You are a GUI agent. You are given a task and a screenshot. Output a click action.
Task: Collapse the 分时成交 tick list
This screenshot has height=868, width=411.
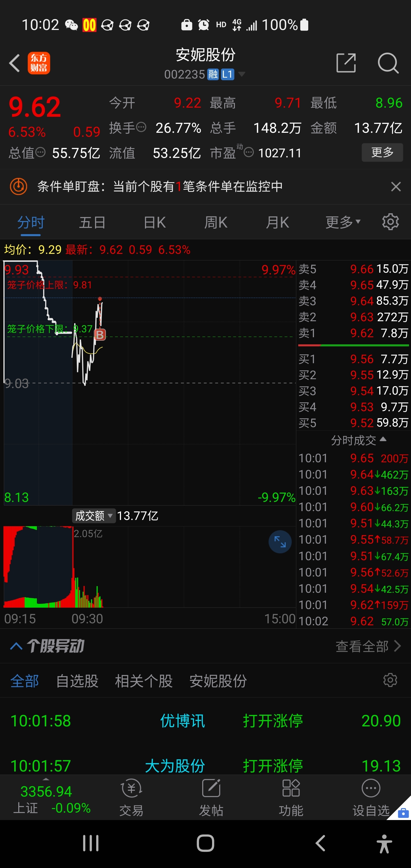tap(358, 440)
